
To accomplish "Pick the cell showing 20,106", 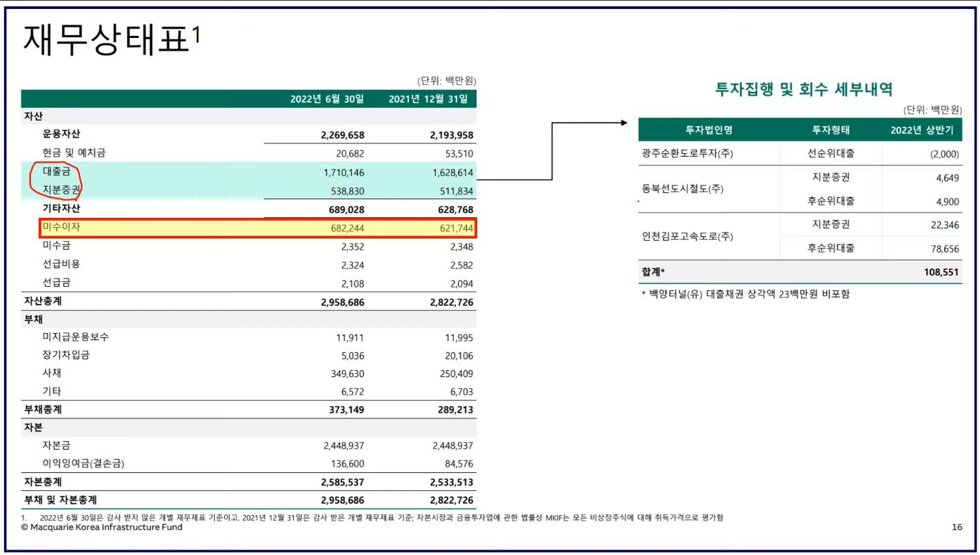I will 459,356.
